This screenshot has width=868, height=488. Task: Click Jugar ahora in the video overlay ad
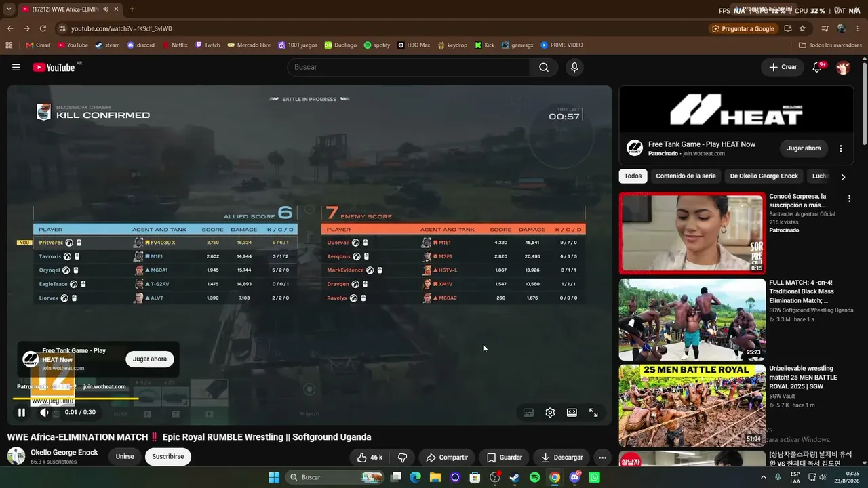tap(150, 359)
